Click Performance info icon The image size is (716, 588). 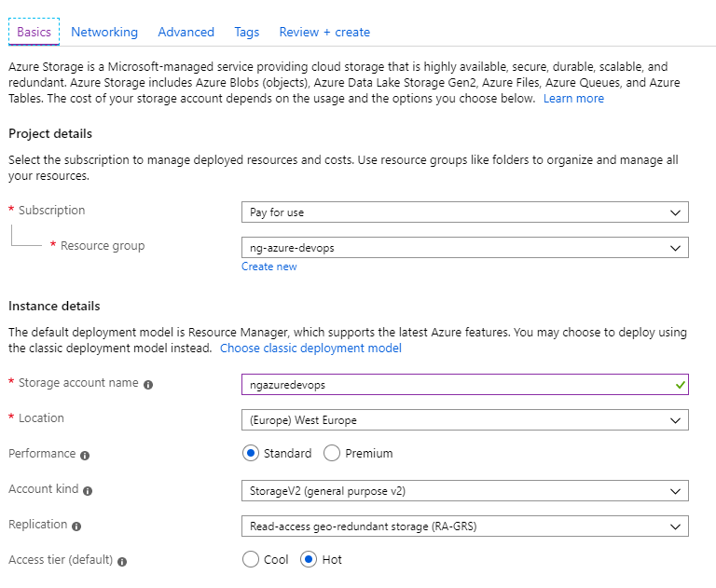(x=85, y=456)
